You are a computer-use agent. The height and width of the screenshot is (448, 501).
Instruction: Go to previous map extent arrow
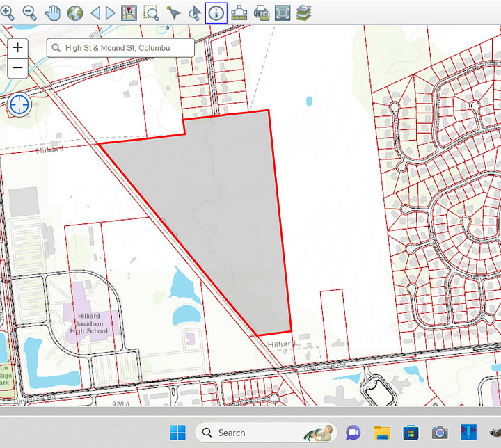95,12
